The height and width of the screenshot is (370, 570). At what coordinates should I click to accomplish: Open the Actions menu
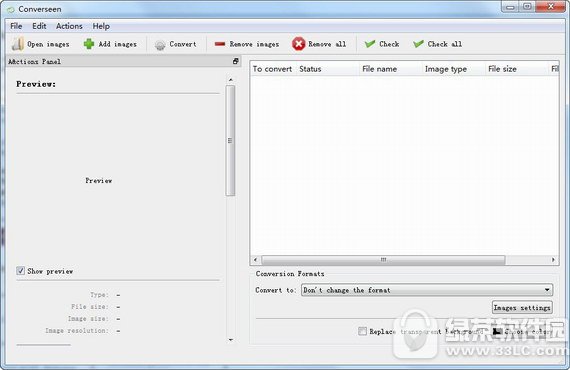point(69,26)
